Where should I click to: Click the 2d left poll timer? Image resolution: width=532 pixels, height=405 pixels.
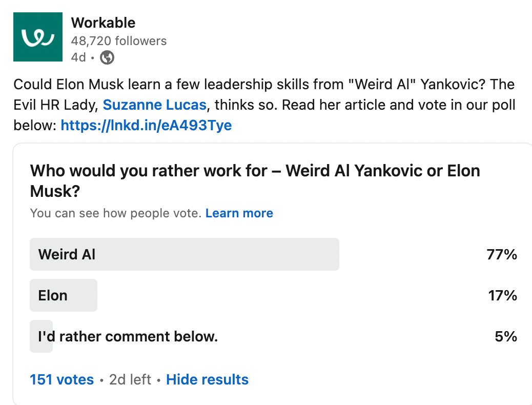(x=130, y=379)
